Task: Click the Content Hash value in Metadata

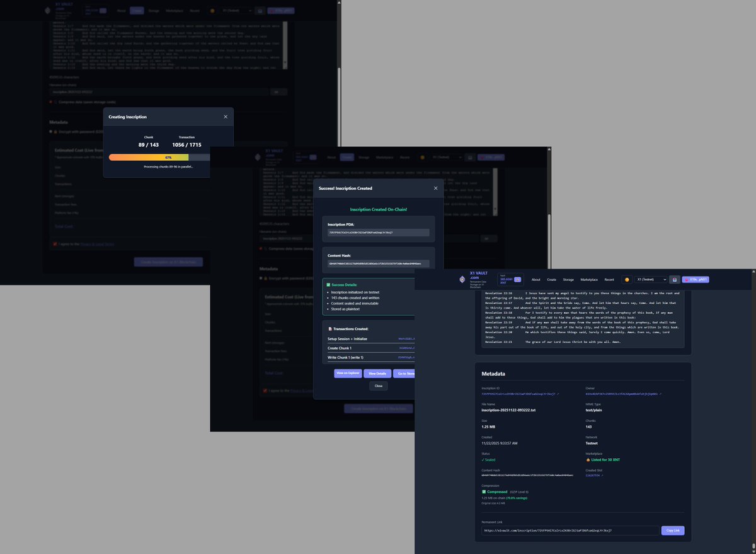Action: tap(528, 475)
